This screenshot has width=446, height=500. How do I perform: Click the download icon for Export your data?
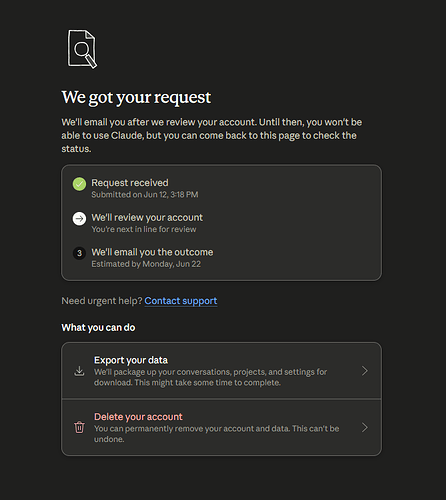(79, 371)
